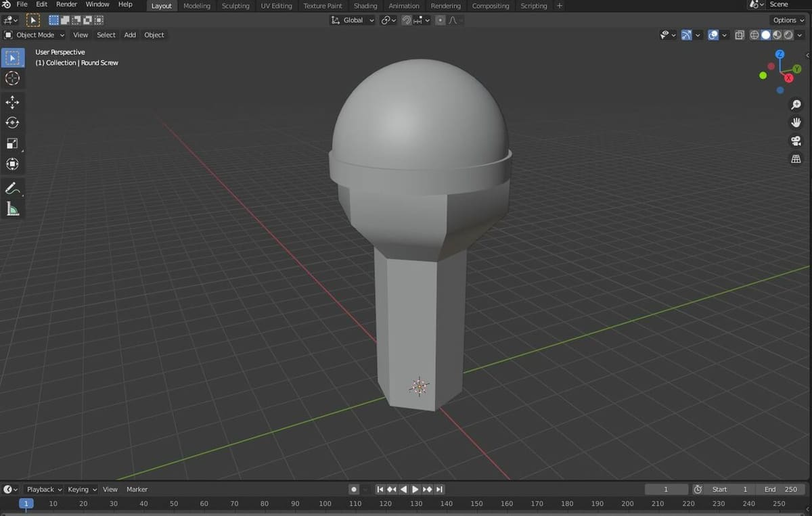Open the Add menu
Screen dimensions: 812x516
[129, 34]
